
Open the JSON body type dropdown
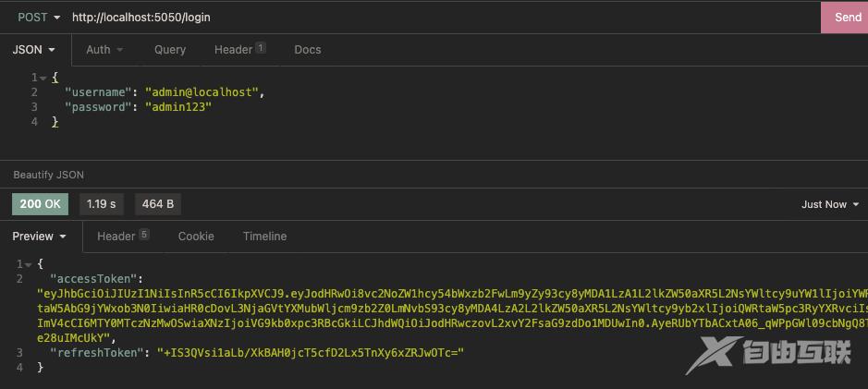[33, 50]
